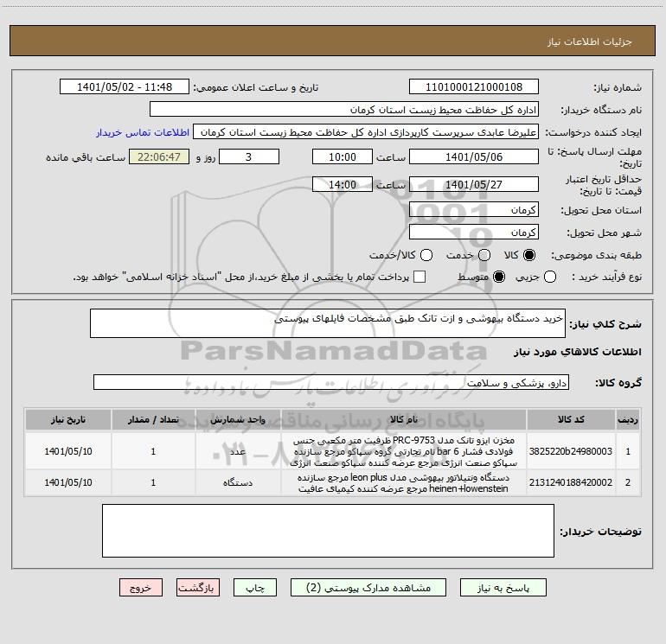
Task: Tick the اسناد خزانه اسلامی payment checkbox
Action: [x=419, y=277]
